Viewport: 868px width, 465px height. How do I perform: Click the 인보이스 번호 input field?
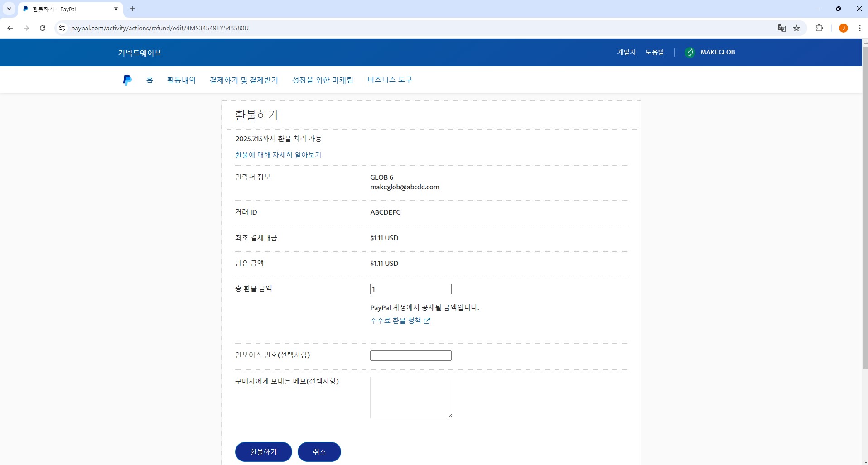pyautogui.click(x=411, y=355)
